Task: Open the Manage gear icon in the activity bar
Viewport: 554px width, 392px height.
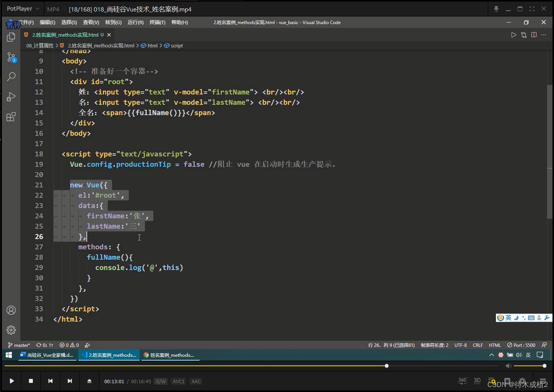Action: (x=11, y=330)
